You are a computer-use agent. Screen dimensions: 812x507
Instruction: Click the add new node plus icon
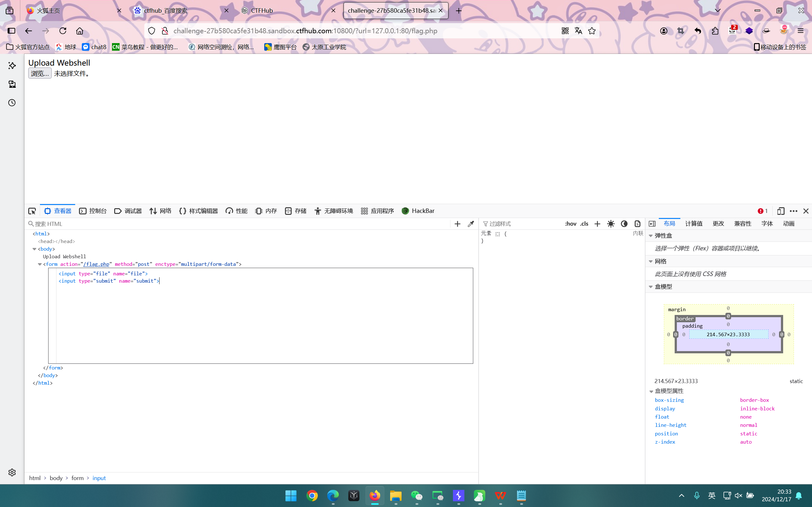tap(457, 224)
